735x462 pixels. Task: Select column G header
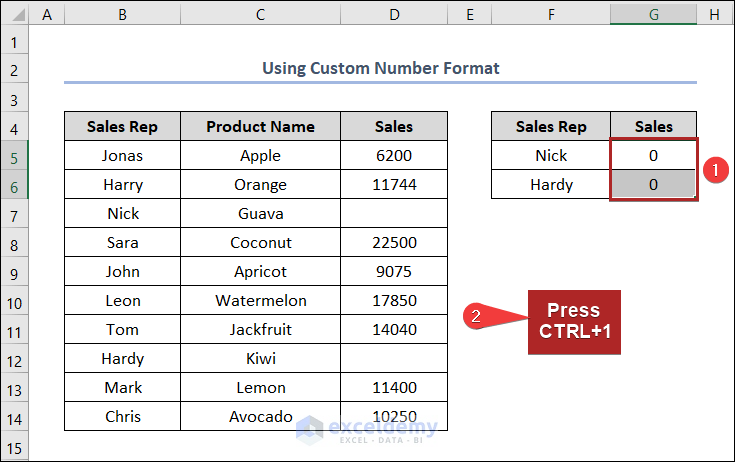tap(653, 14)
